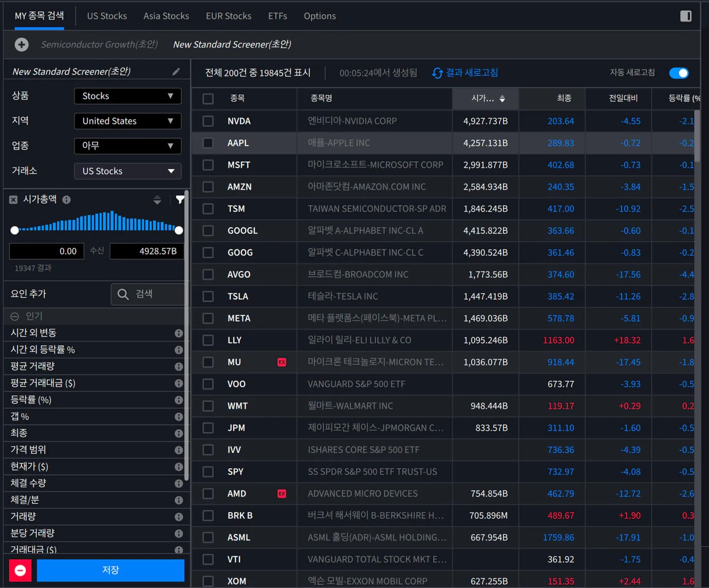Select the MSFT row checkbox
709x588 pixels.
click(208, 165)
